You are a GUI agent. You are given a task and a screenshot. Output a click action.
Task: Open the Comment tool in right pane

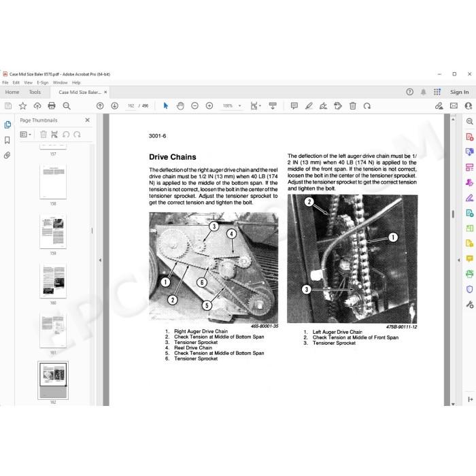coord(470,258)
